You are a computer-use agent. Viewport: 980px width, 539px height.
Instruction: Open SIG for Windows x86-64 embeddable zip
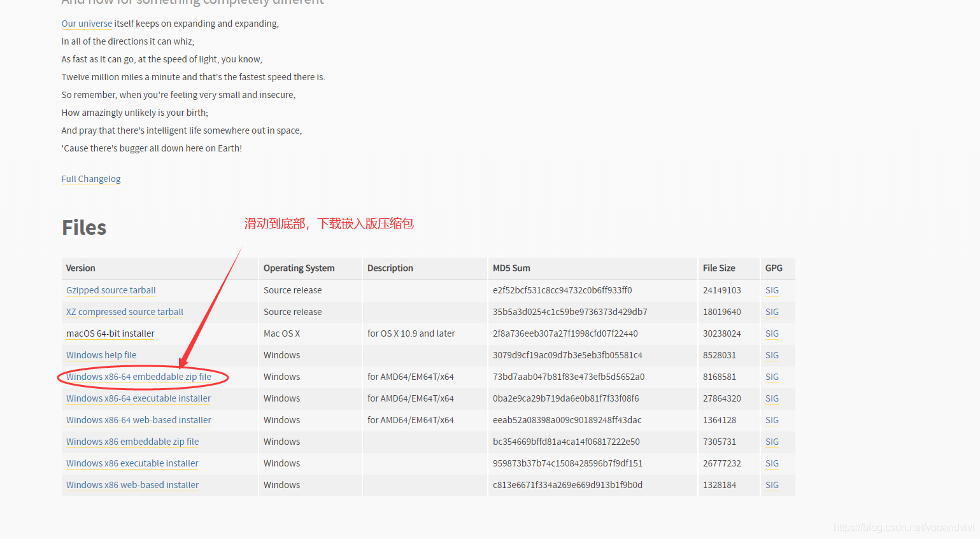772,377
